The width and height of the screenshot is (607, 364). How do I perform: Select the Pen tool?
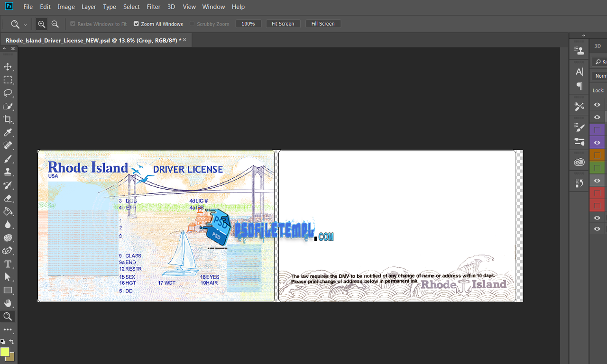pos(8,251)
